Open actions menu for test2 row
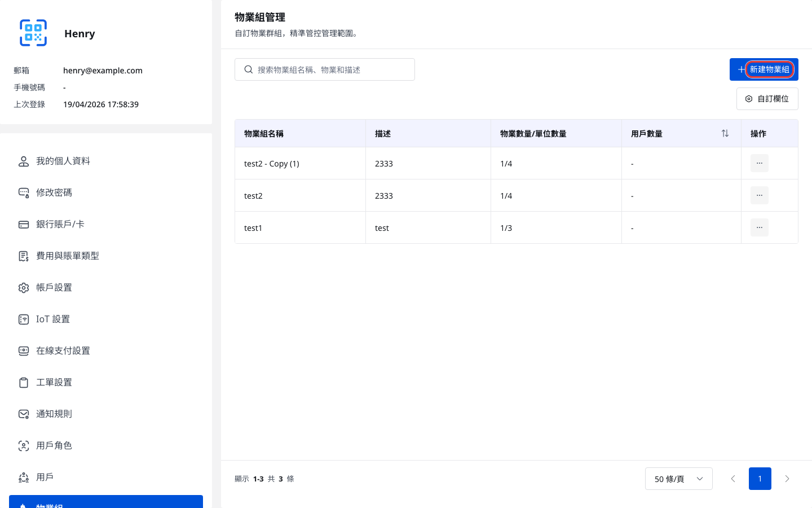 (760, 195)
